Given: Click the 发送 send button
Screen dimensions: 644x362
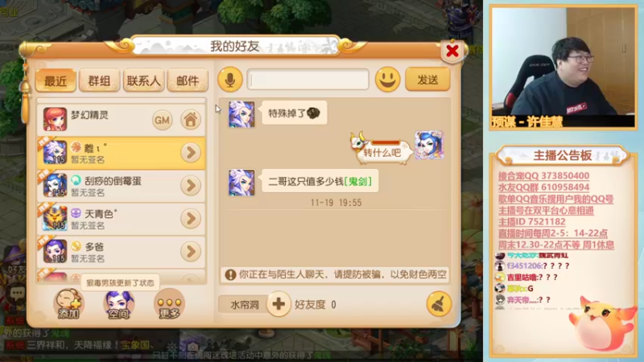Looking at the screenshot, I should [427, 80].
